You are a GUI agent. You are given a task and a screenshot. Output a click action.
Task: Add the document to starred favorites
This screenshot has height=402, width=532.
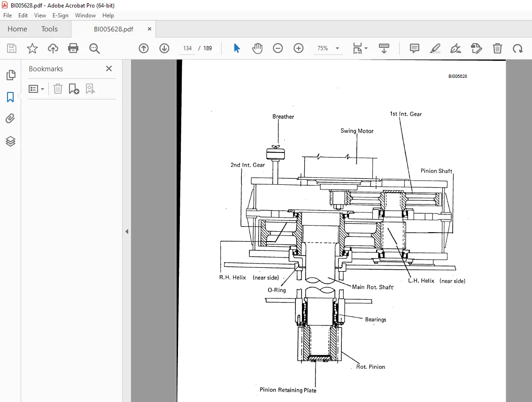[x=32, y=48]
